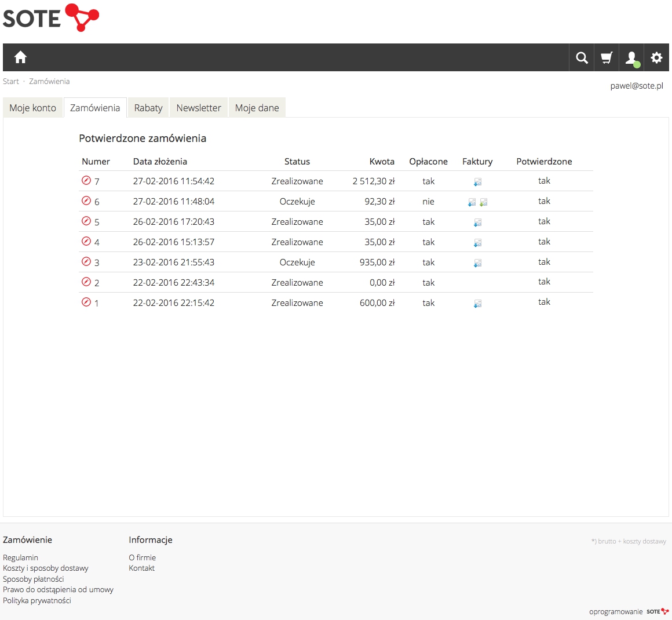Screen dimensions: 672x620
Task: Click the small SOTE logo in footer
Action: [x=658, y=611]
